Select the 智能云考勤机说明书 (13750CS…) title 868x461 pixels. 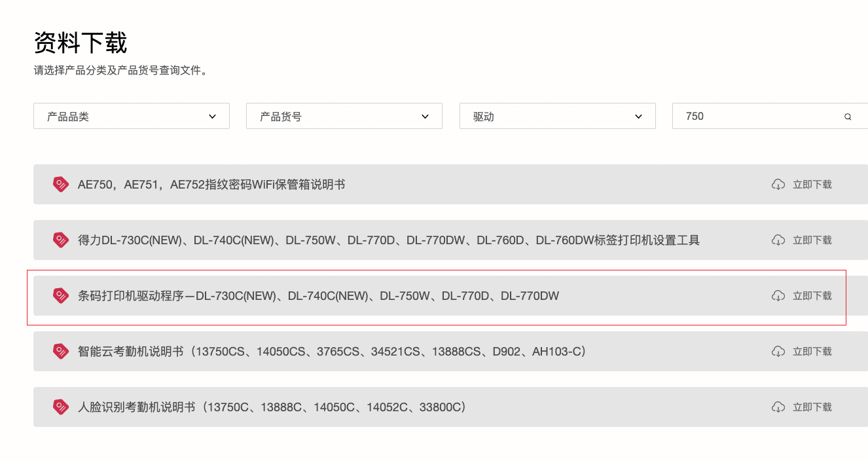pyautogui.click(x=331, y=352)
